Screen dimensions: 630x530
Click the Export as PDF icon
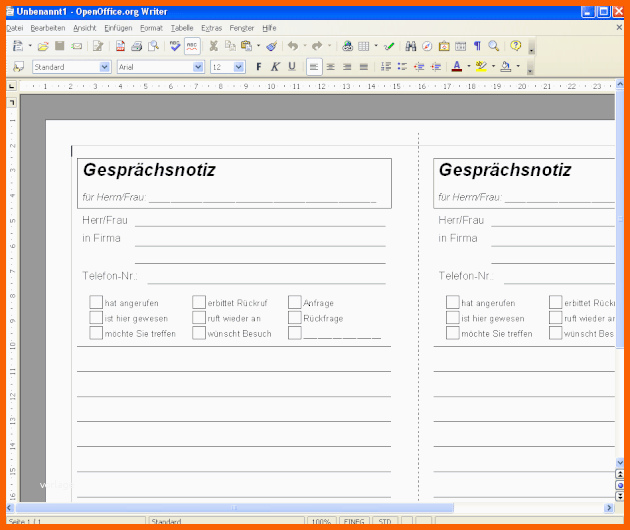point(120,46)
